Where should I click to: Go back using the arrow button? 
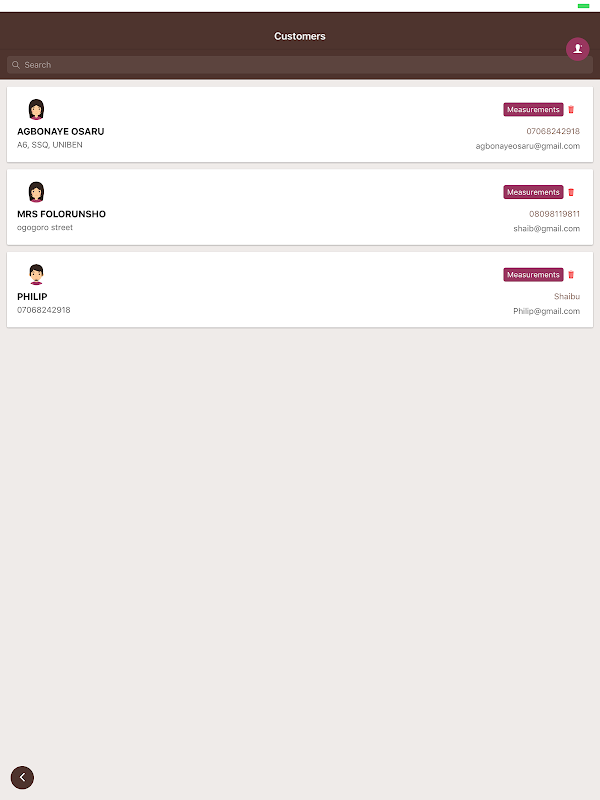coord(22,777)
